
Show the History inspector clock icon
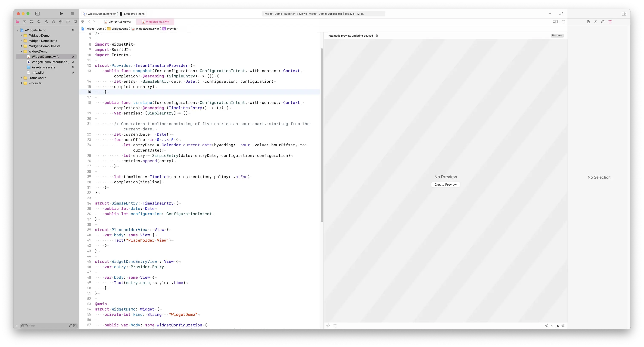(595, 22)
